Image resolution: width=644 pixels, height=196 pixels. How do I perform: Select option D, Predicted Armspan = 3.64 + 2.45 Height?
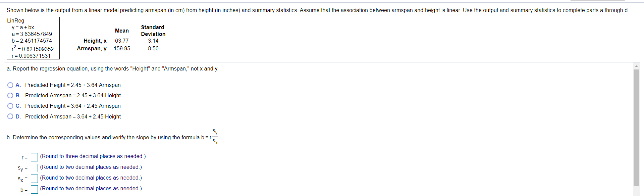[10, 116]
